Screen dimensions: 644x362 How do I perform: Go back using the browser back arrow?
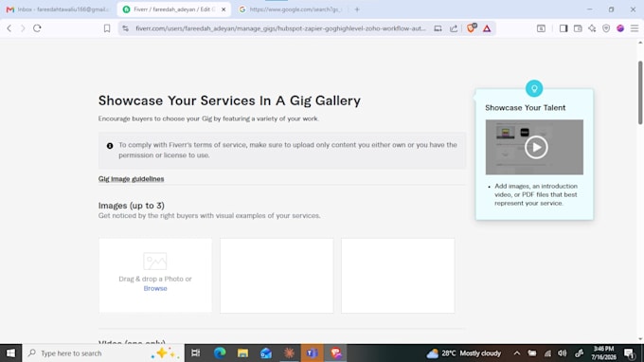pos(9,28)
